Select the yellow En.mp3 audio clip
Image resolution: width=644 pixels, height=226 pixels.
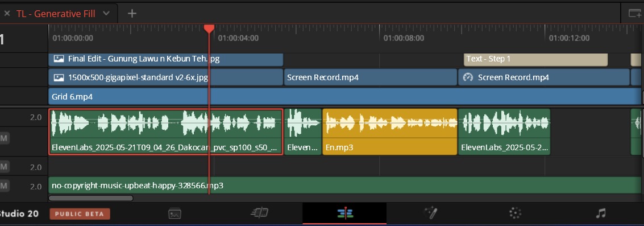point(390,132)
